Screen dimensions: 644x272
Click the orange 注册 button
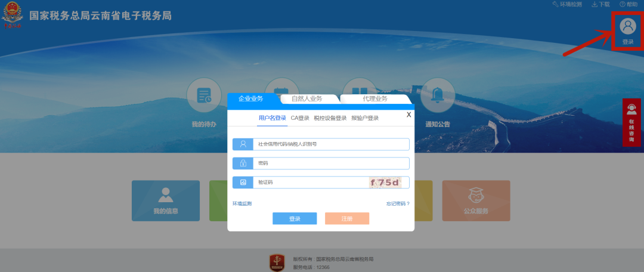point(347,218)
